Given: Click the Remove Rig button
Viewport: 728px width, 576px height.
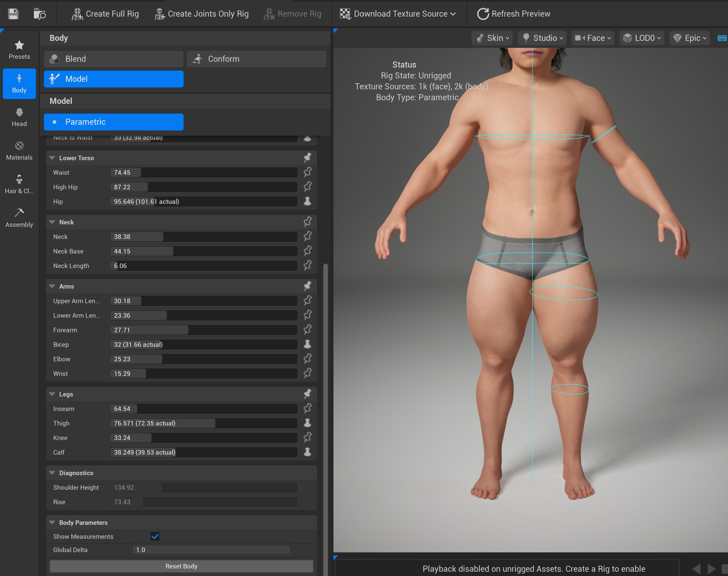Looking at the screenshot, I should [292, 14].
